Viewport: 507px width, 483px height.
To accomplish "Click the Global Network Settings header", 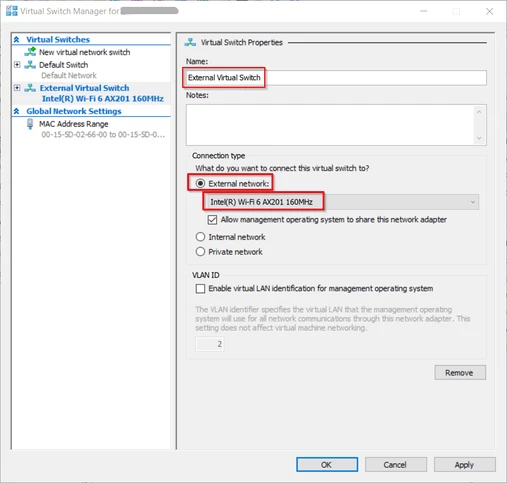I will (x=74, y=111).
